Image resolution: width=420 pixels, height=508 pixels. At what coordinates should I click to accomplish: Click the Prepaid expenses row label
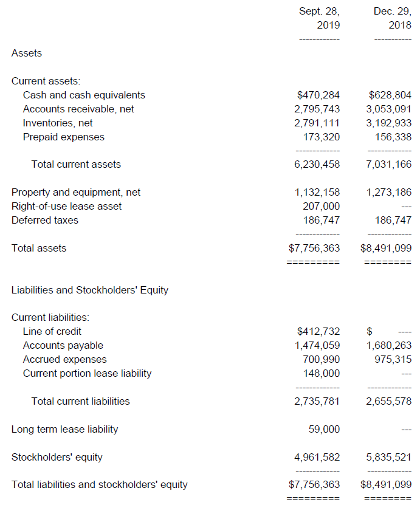[63, 137]
